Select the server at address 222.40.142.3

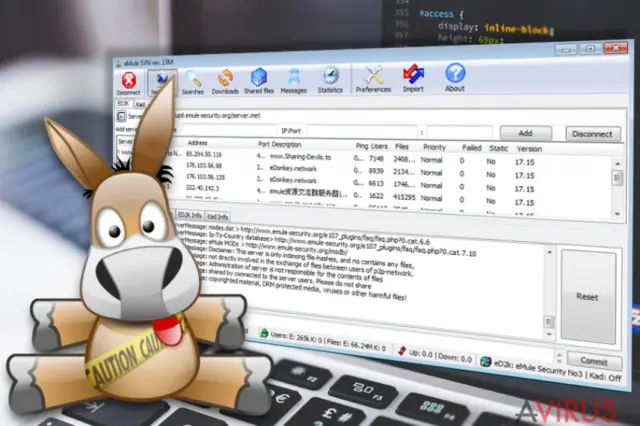pos(202,188)
